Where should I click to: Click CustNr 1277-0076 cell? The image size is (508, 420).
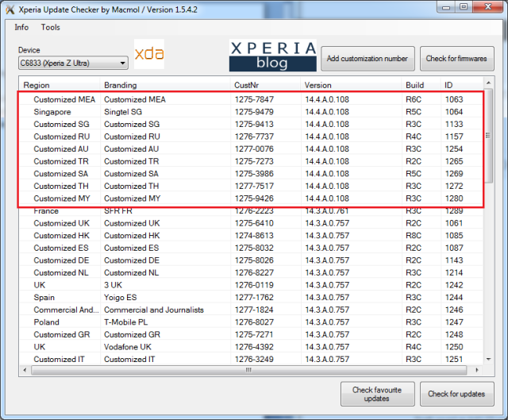(254, 148)
